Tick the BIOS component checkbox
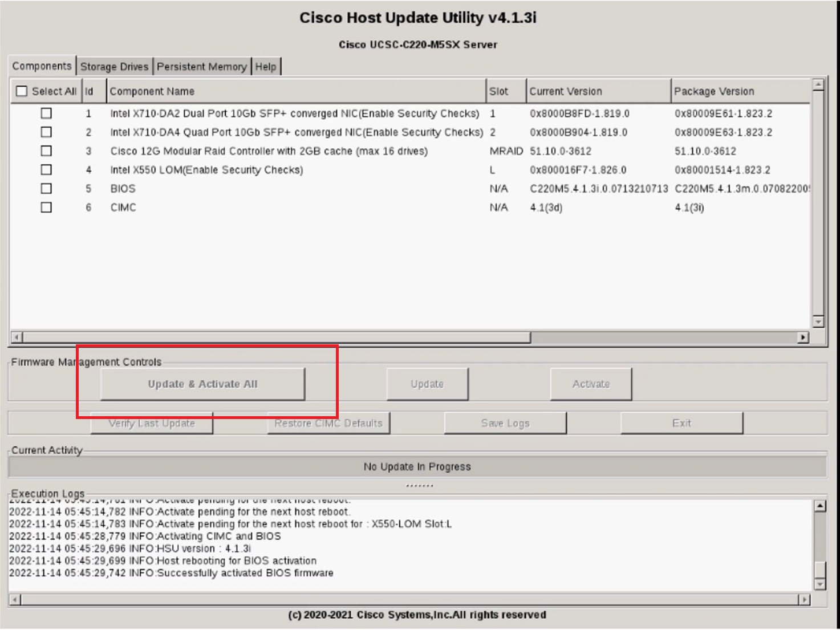Viewport: 840px width, 630px height. 46,189
